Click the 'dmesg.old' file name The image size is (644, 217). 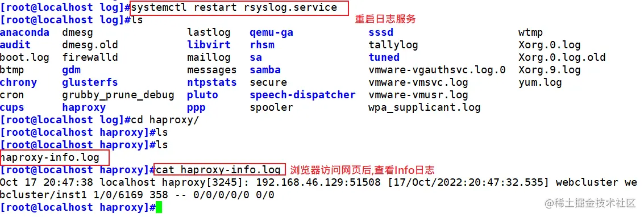click(x=90, y=45)
